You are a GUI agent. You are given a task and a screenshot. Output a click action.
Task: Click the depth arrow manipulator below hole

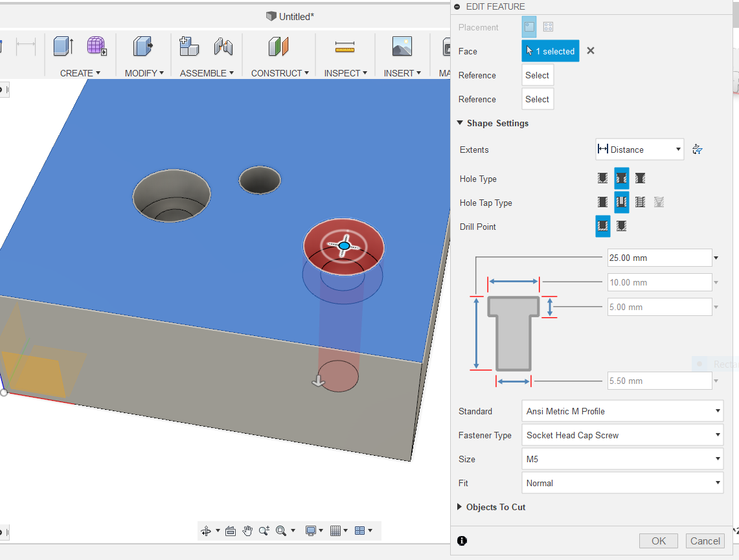point(319,381)
